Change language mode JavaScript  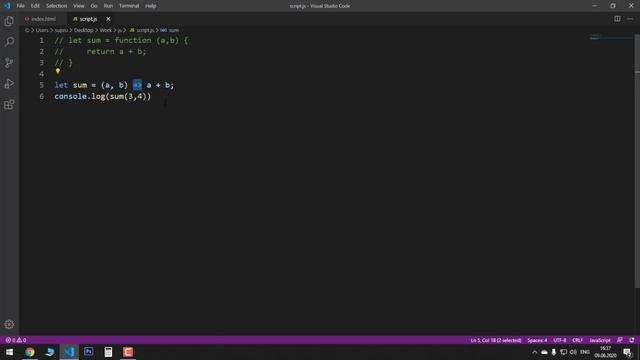click(600, 340)
